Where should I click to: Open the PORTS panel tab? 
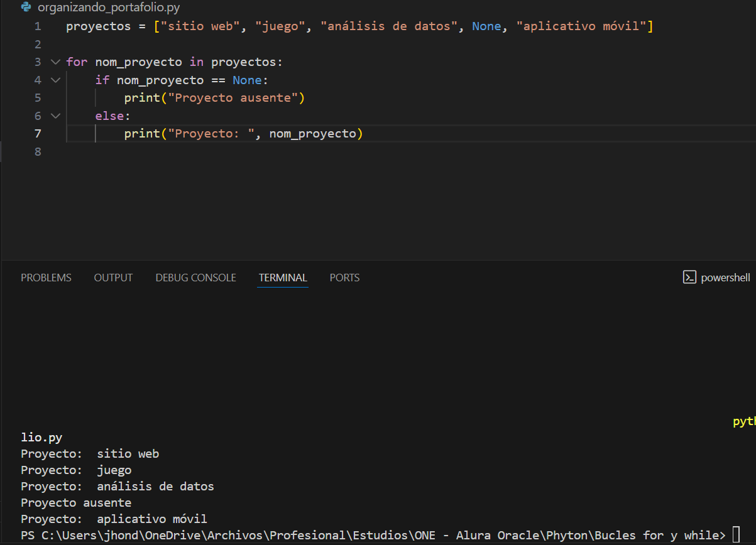click(x=344, y=278)
